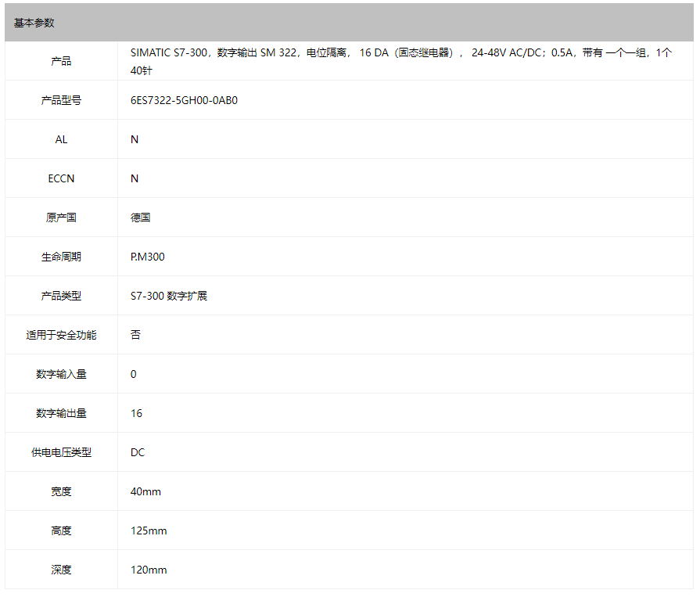This screenshot has height=597, width=700.
Task: Select the 适用于安全功能 label cell
Action: click(61, 335)
